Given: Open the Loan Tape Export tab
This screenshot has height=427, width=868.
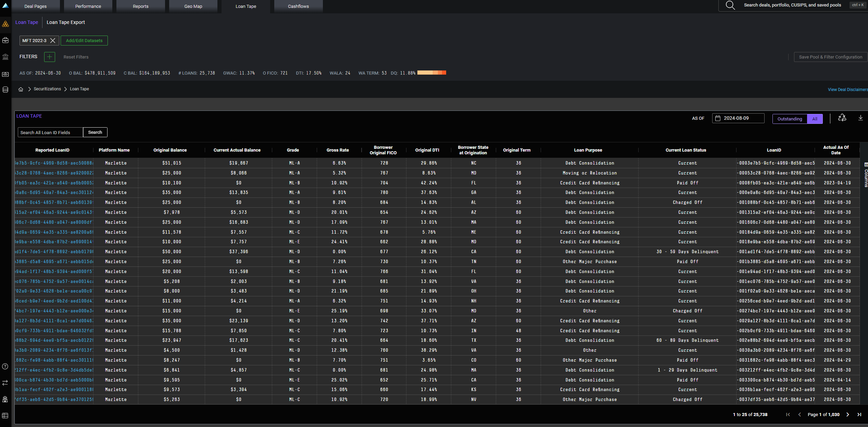Looking at the screenshot, I should pyautogui.click(x=66, y=23).
